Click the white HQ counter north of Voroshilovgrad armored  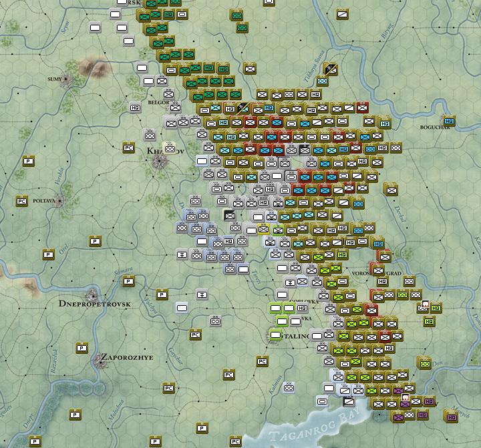pos(383,281)
